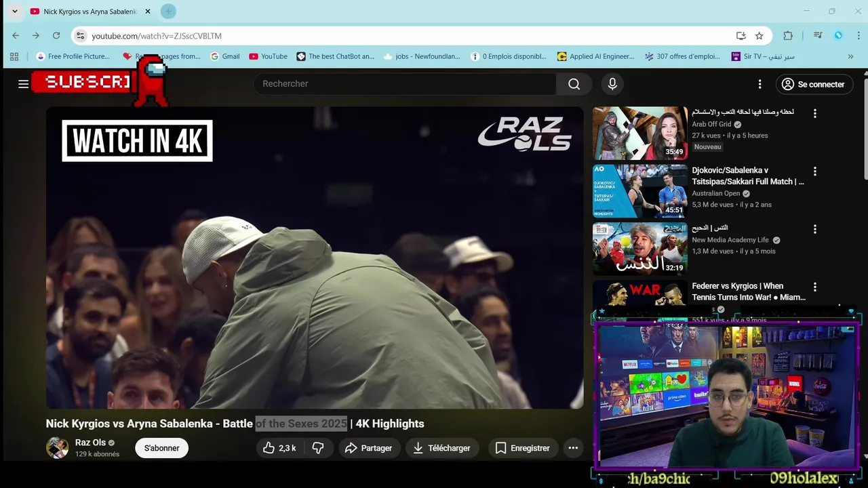Click the main video player to pause
Viewport: 868px width, 488px height.
coord(315,258)
